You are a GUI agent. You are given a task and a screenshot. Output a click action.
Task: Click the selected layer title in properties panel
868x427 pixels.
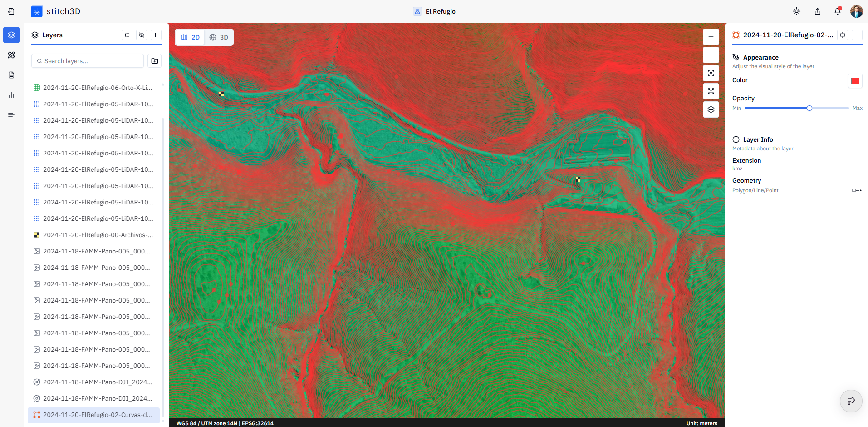pyautogui.click(x=788, y=35)
